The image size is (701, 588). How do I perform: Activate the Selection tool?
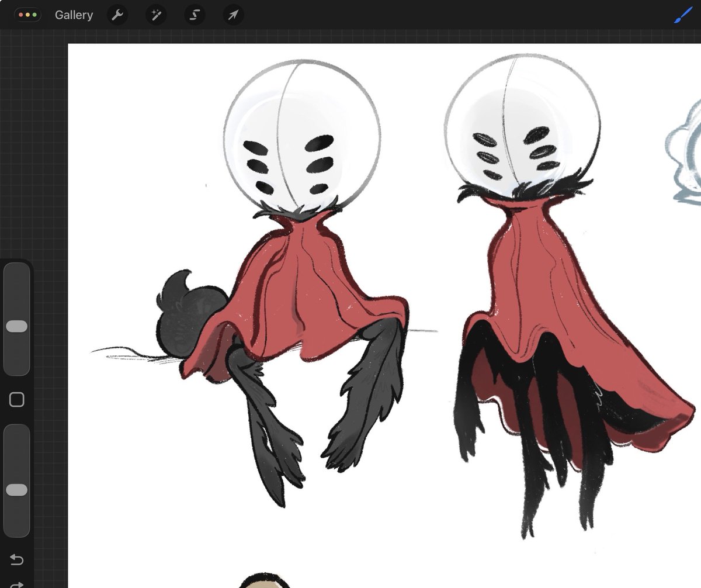[x=195, y=15]
